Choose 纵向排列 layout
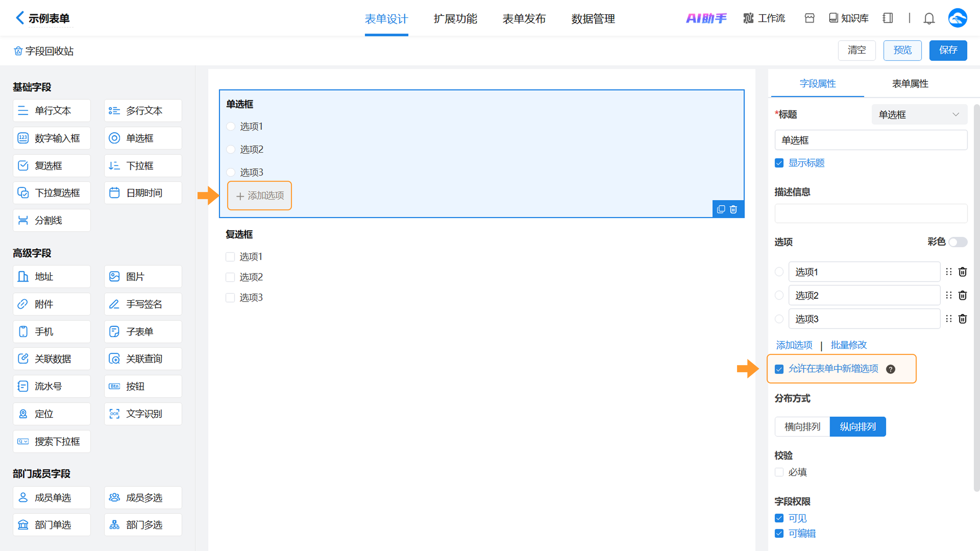Screen dimensions: 980x551 [857, 427]
